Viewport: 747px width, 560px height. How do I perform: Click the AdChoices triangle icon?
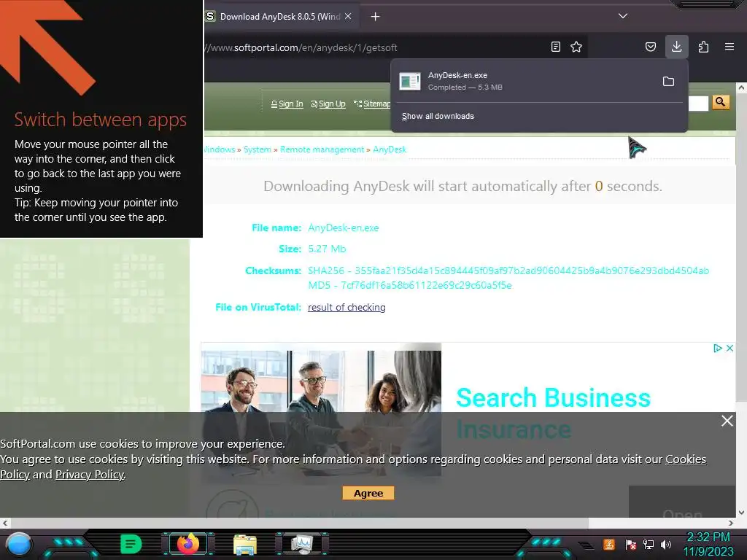click(x=718, y=348)
